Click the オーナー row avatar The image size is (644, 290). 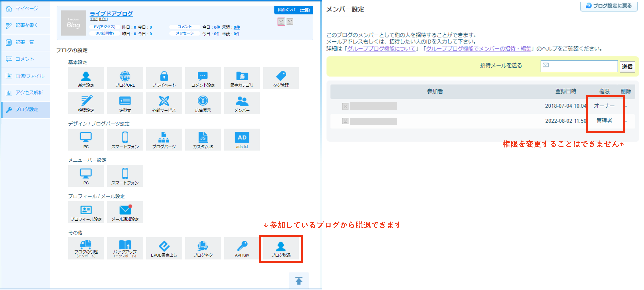click(x=345, y=106)
